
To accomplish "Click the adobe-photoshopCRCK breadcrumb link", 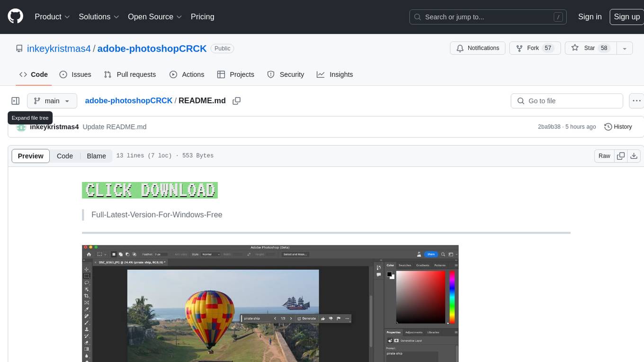I will point(129,100).
